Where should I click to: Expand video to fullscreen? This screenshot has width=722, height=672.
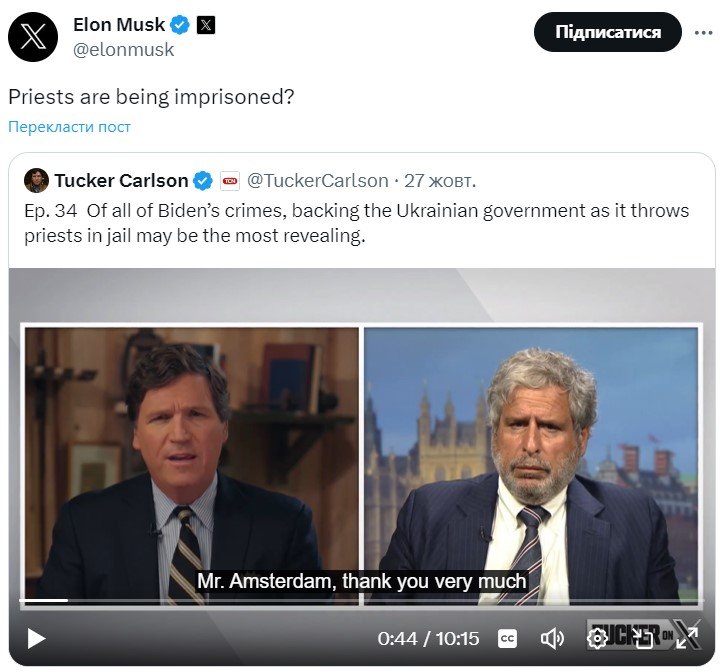687,638
